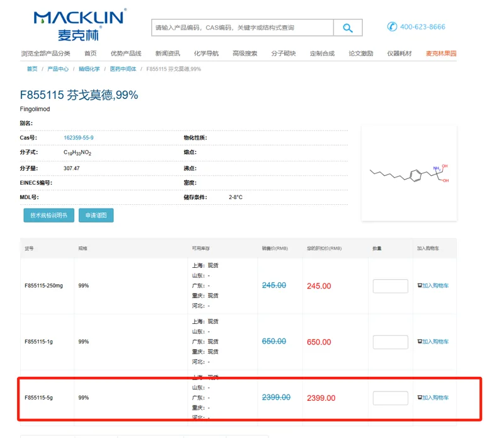Click the phone number 400-623-8666

pyautogui.click(x=422, y=26)
